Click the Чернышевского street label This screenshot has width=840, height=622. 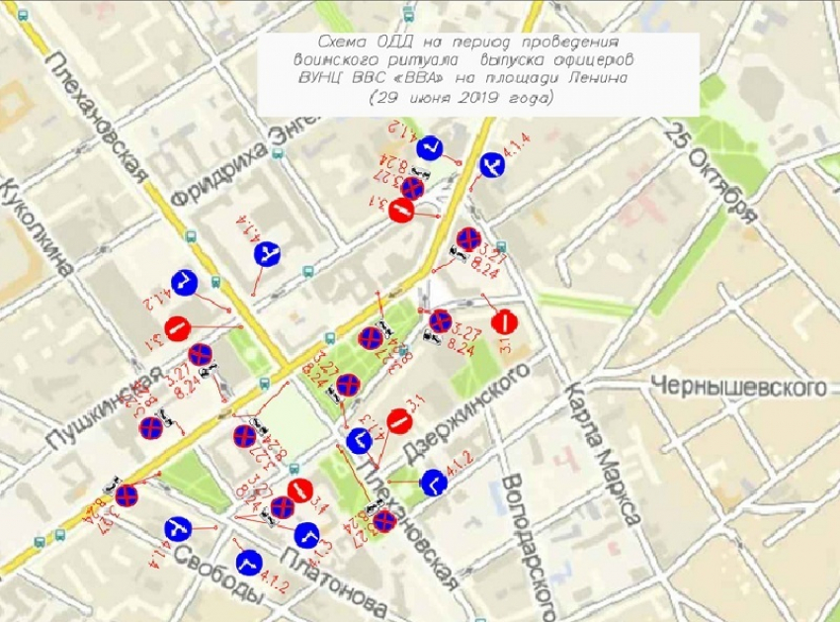tap(738, 386)
